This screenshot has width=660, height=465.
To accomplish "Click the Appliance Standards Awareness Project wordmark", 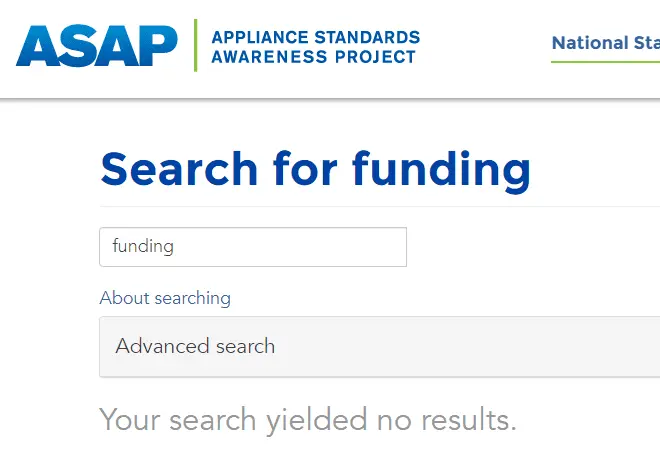I will 315,47.
